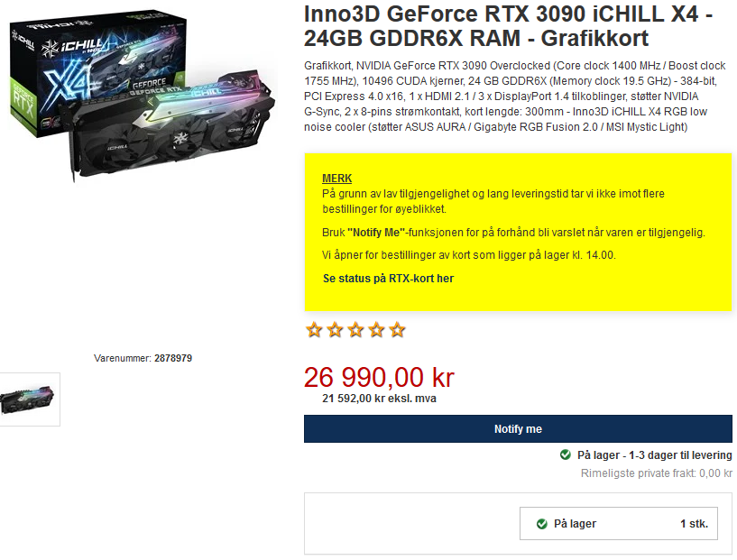Click the Inno3D GeForce RTX 3090 title

click(x=509, y=26)
